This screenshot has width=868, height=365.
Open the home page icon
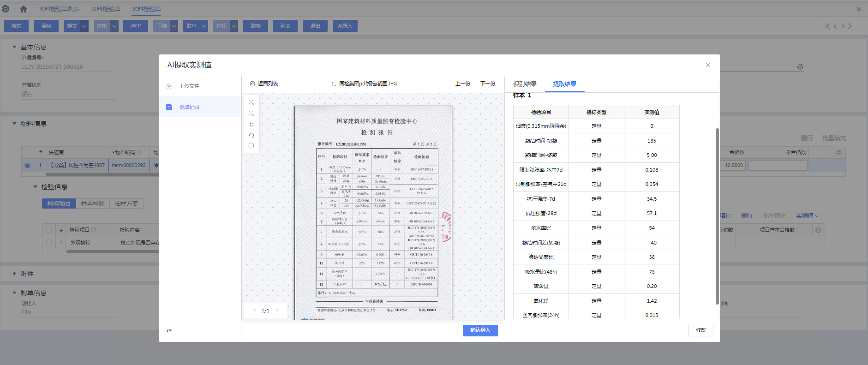24,9
